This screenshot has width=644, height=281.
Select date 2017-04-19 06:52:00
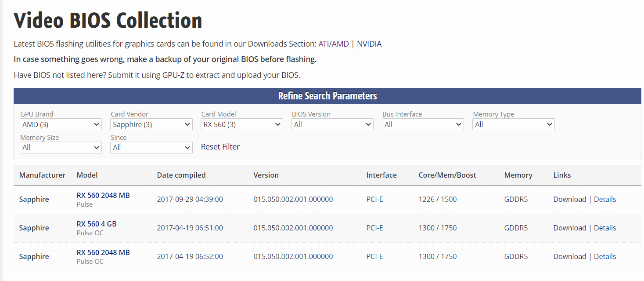(x=190, y=256)
